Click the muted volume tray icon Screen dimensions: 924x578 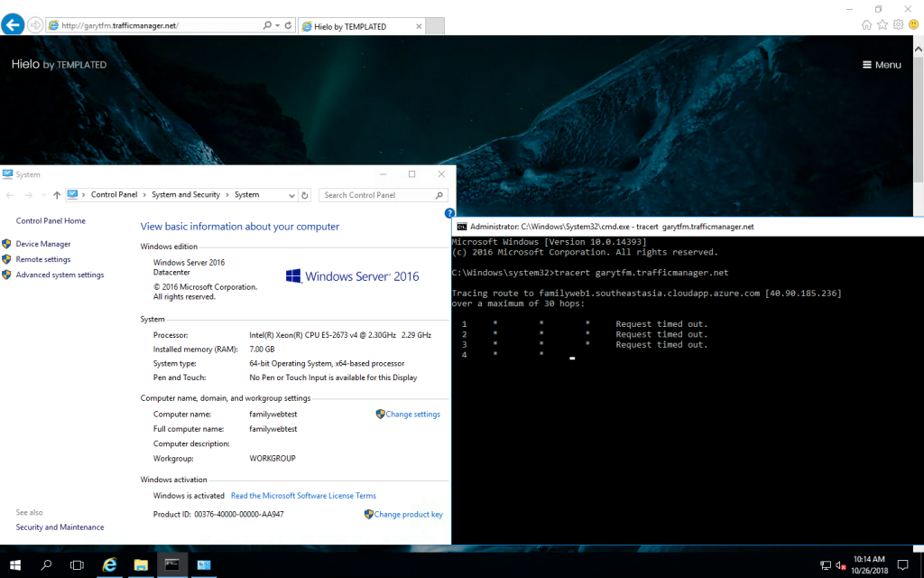coord(841,565)
